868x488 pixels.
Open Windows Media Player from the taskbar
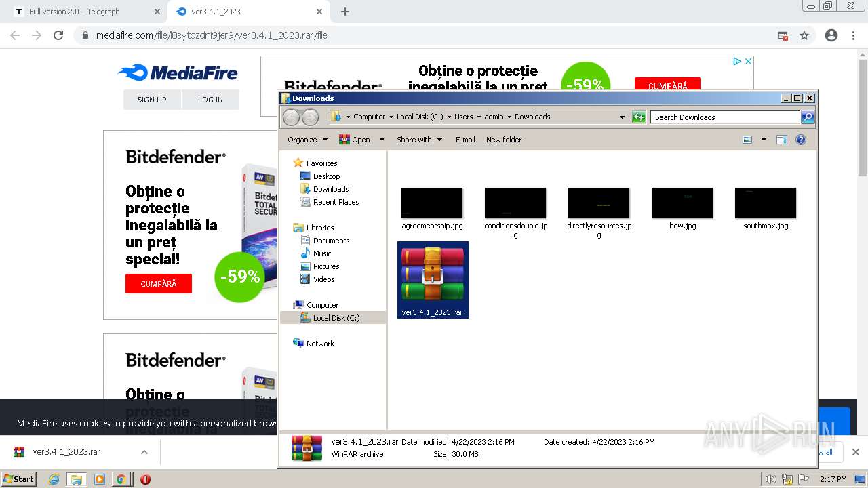[x=100, y=479]
